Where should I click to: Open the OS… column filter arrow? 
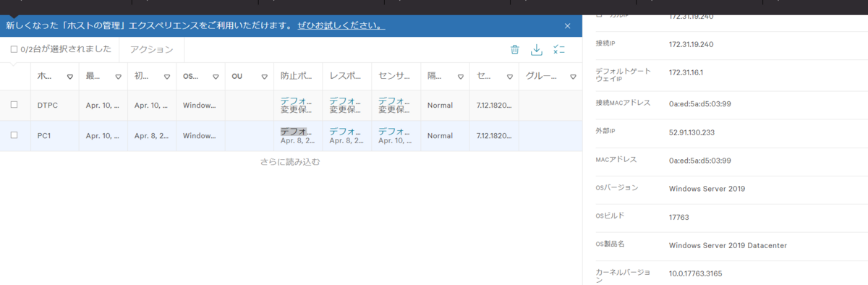[216, 77]
